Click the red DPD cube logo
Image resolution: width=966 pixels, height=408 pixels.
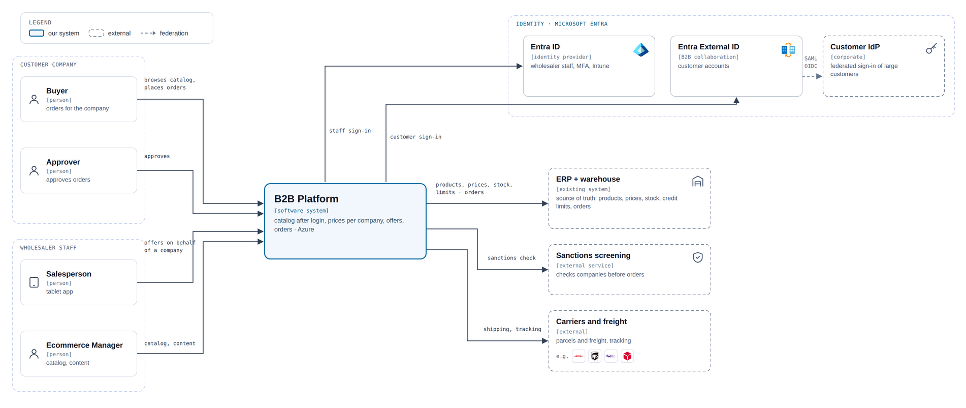pos(627,356)
